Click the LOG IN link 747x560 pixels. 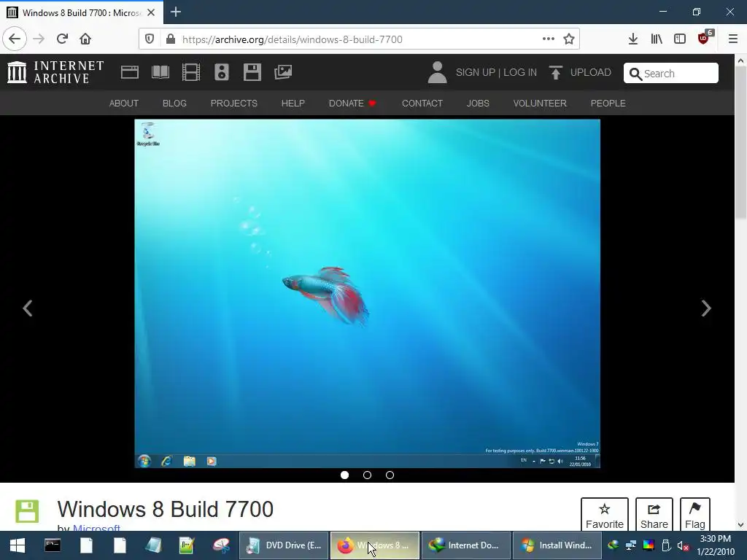519,72
